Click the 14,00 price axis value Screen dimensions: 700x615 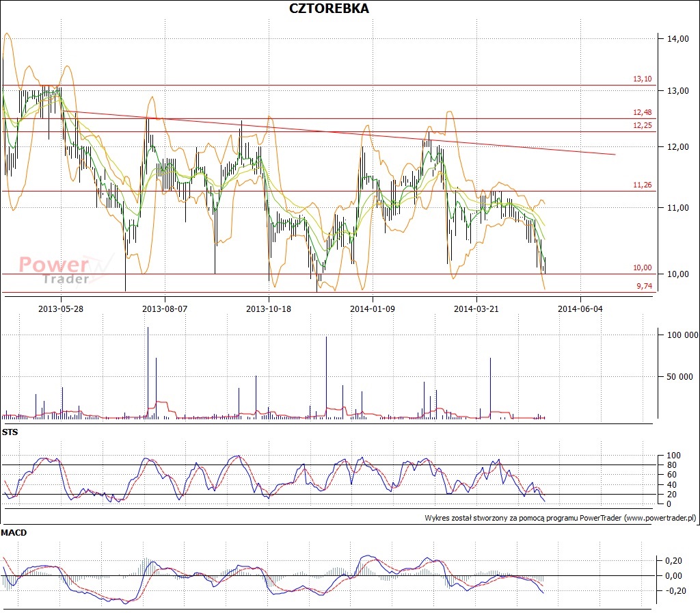point(677,39)
